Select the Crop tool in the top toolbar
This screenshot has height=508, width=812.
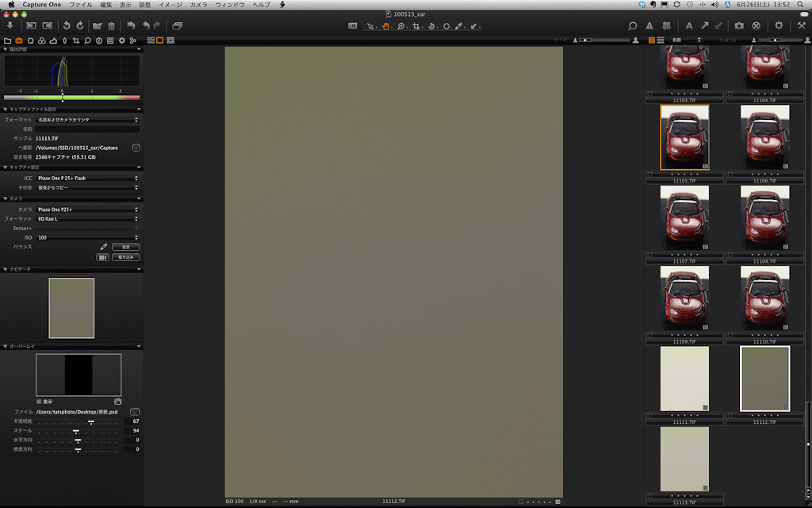tap(416, 26)
